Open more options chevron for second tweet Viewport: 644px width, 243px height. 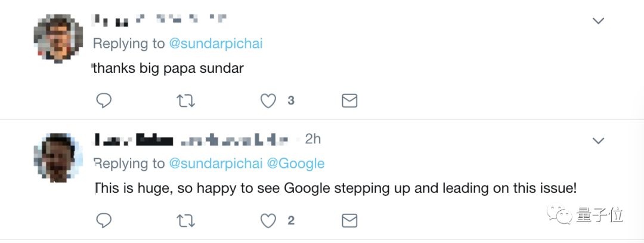coord(598,140)
